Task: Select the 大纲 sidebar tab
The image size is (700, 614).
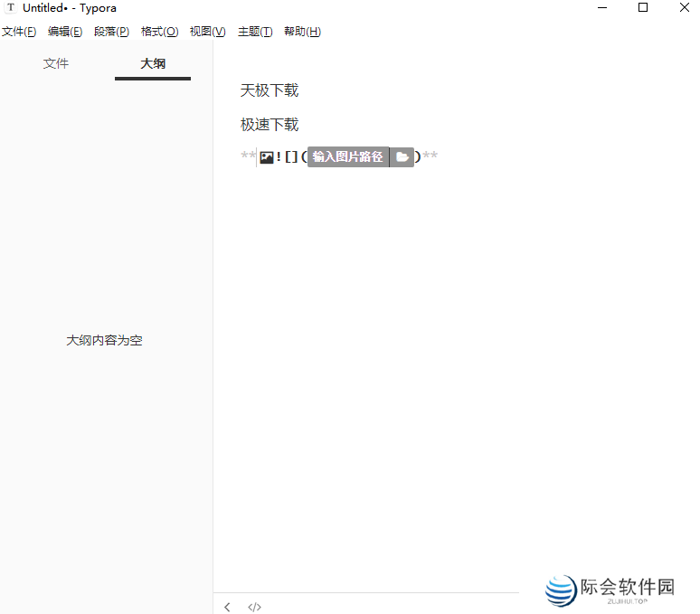Action: click(x=153, y=64)
